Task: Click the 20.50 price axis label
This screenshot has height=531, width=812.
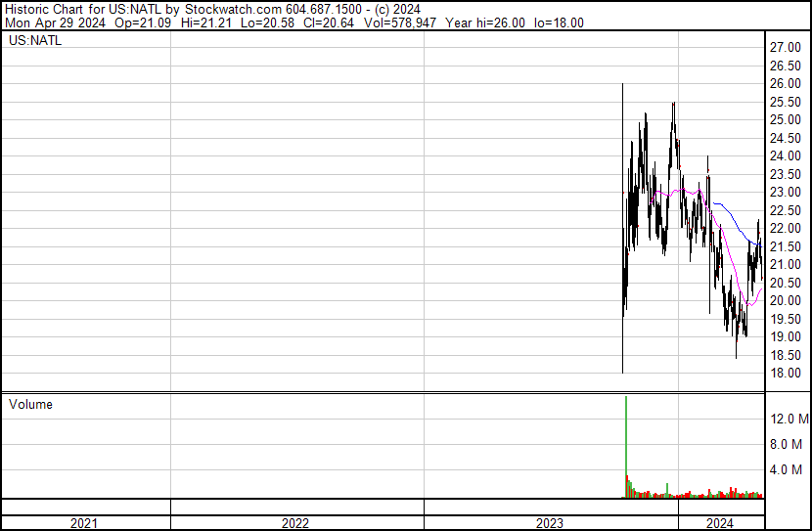Action: pos(785,283)
